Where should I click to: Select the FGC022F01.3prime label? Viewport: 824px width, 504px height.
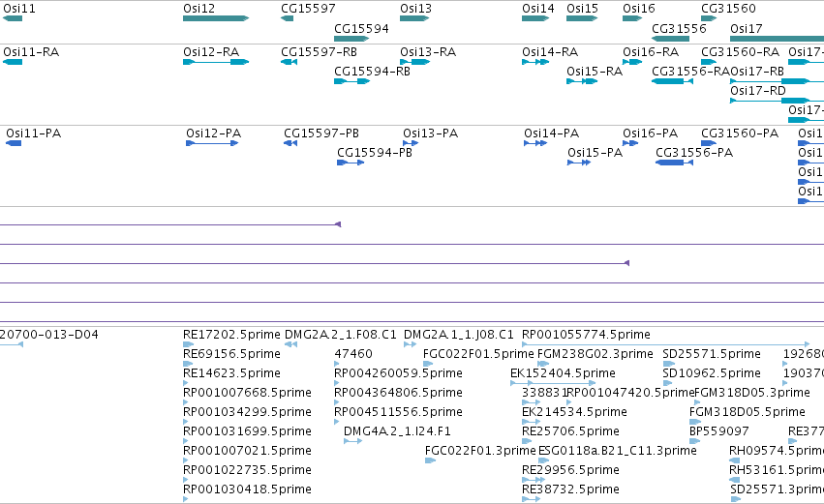(x=480, y=451)
